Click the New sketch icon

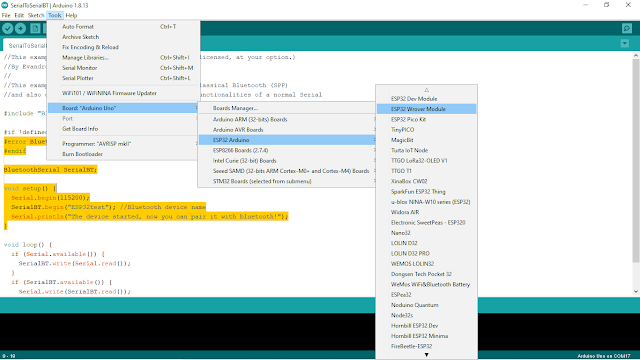click(35, 28)
